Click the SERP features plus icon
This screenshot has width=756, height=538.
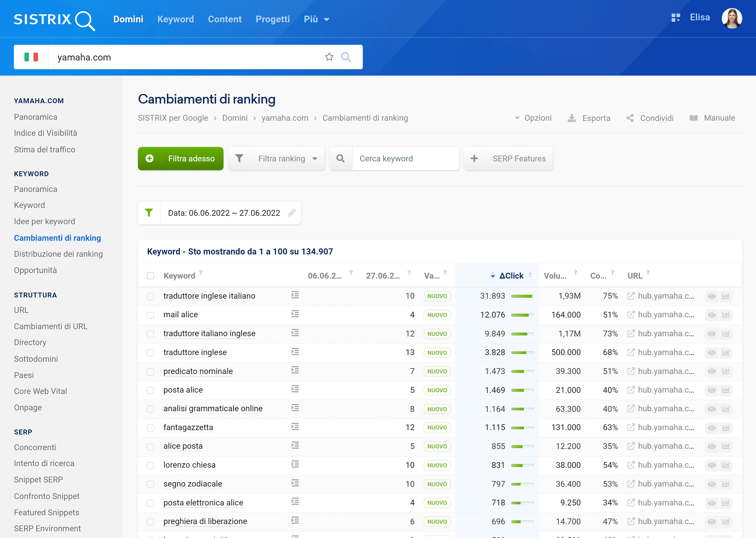click(474, 158)
